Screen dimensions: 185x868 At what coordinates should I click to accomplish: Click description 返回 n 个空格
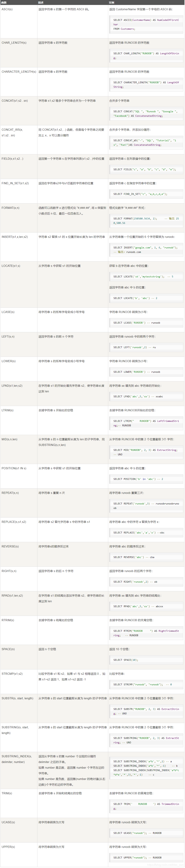click(47, 649)
